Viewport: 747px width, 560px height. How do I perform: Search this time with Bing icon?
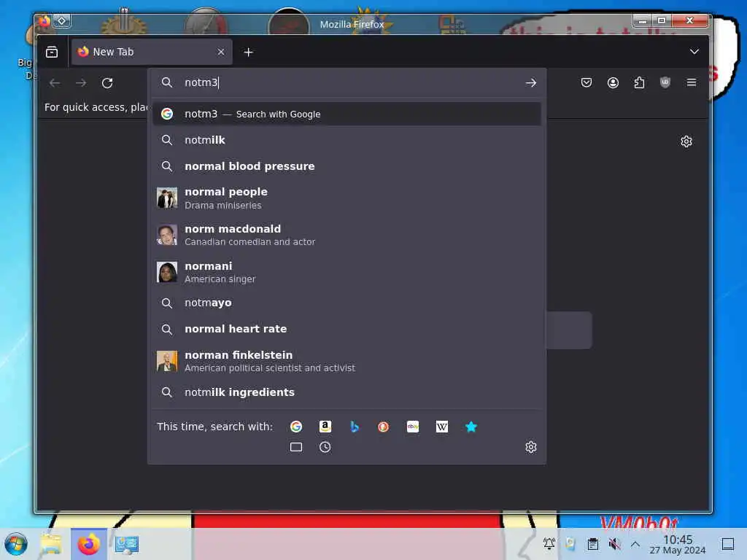[355, 427]
